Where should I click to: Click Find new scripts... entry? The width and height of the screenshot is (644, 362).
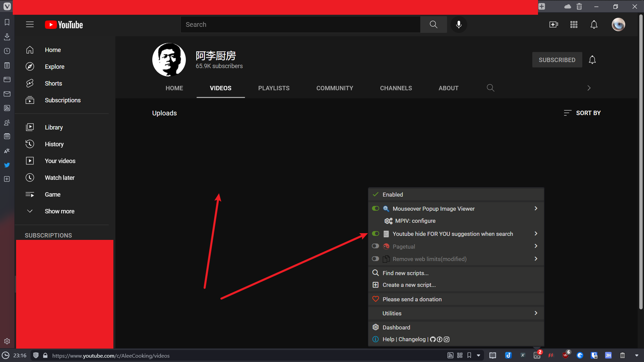click(x=405, y=273)
